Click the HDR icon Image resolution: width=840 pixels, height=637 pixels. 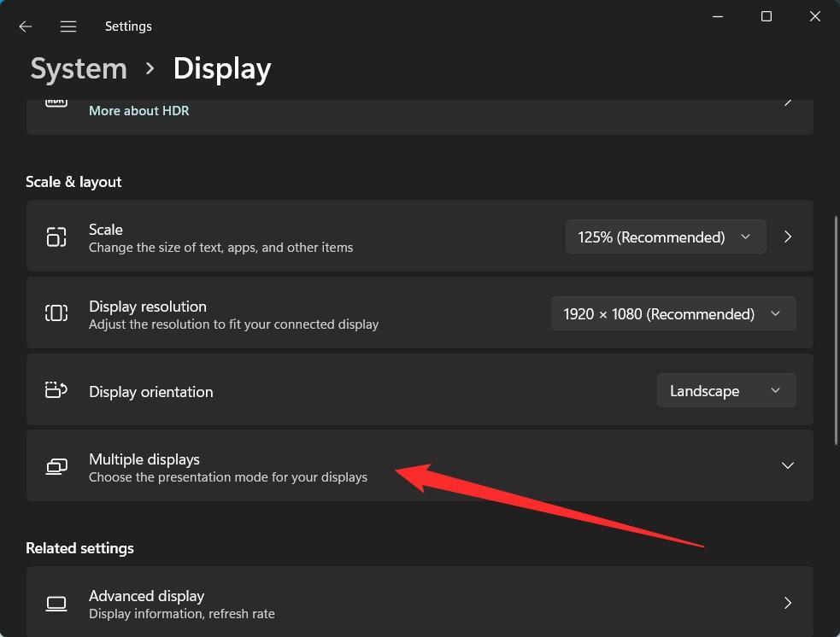pyautogui.click(x=56, y=102)
